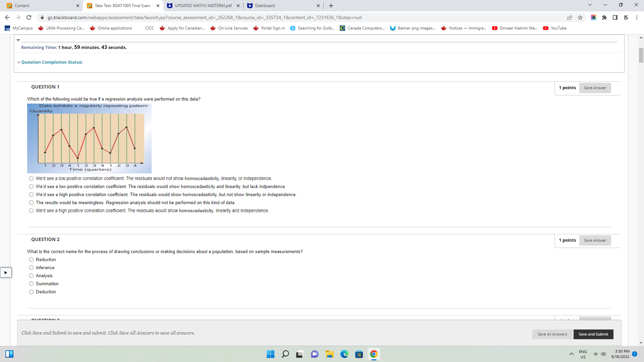This screenshot has width=644, height=362.
Task: Open Chrome's three-dot menu
Action: (637, 17)
